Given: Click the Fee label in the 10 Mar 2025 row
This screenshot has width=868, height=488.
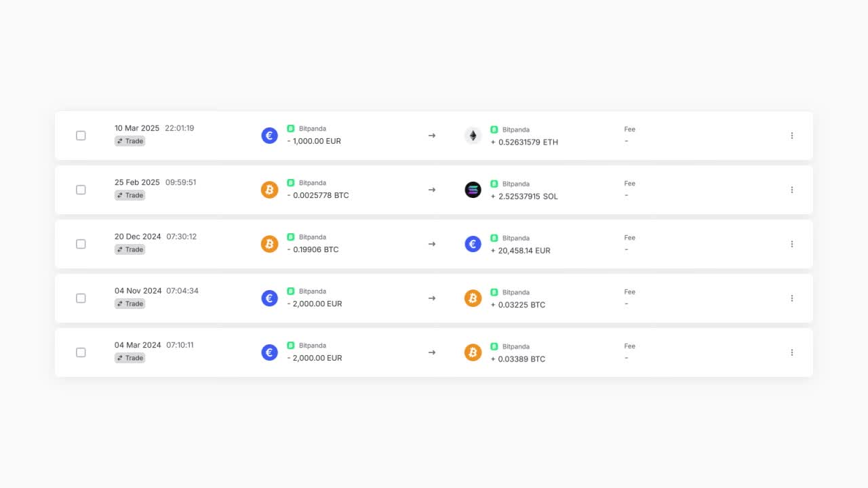Looking at the screenshot, I should point(630,129).
